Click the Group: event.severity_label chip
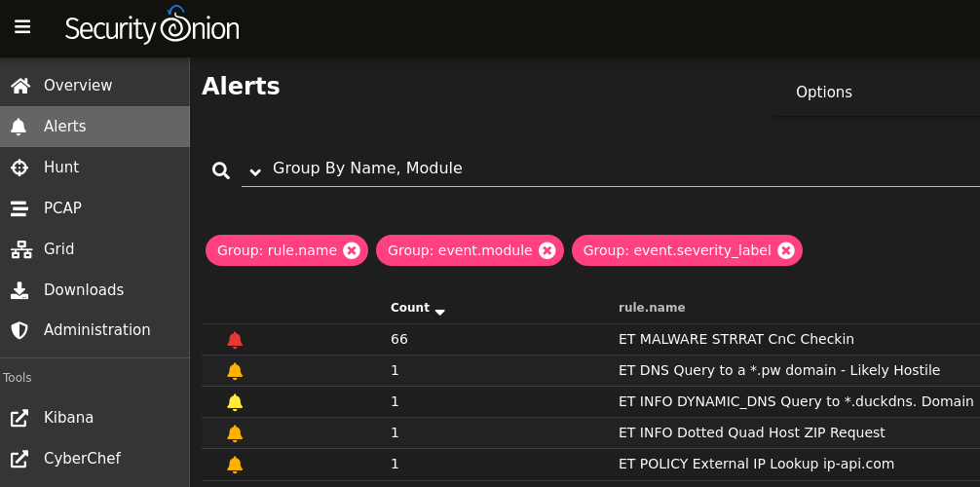The width and height of the screenshot is (980, 487). pyautogui.click(x=687, y=250)
